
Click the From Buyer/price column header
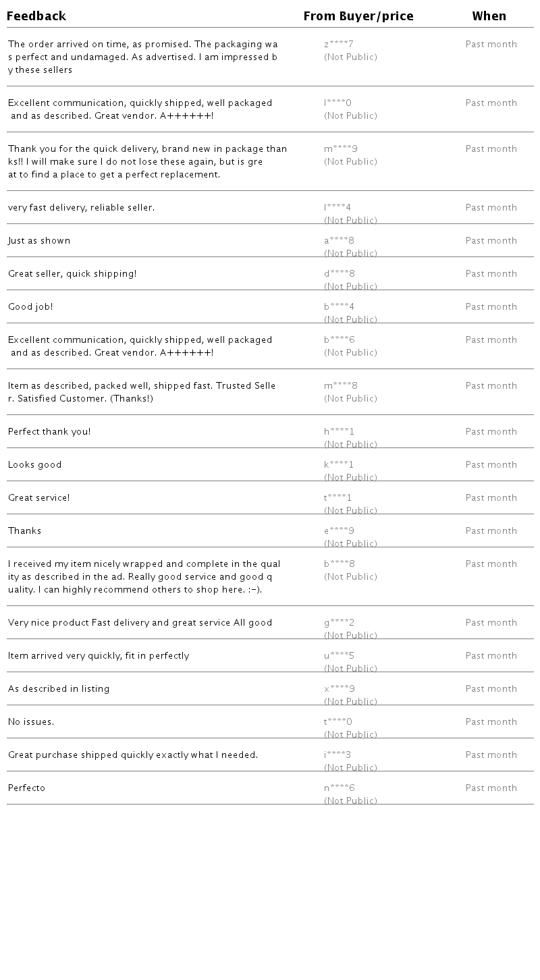358,16
